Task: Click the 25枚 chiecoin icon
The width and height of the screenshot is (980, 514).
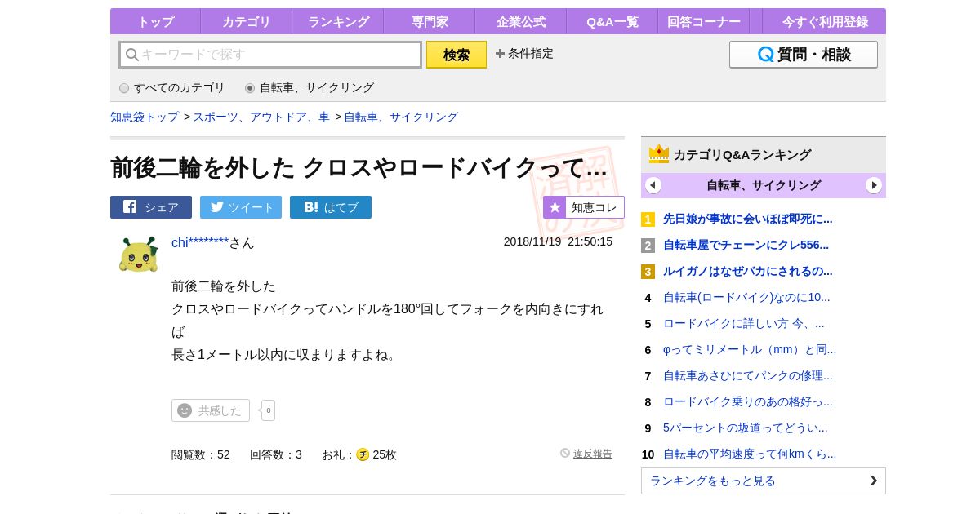Action: [x=363, y=454]
